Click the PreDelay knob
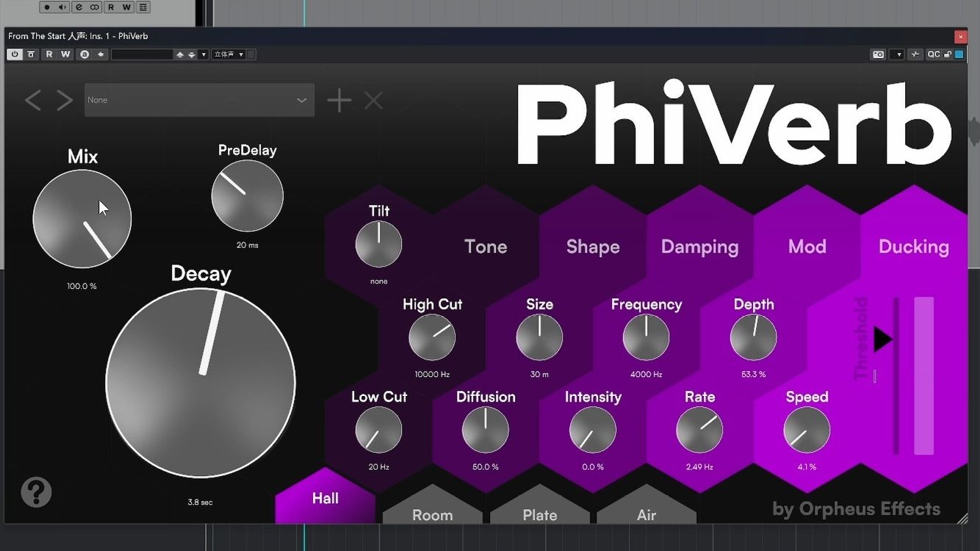This screenshot has height=551, width=980. tap(248, 195)
